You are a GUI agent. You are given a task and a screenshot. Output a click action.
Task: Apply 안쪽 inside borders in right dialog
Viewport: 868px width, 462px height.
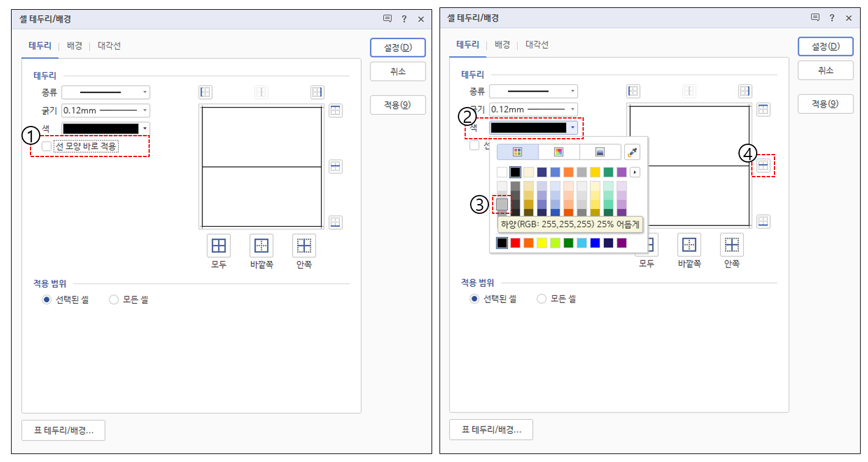pos(732,244)
